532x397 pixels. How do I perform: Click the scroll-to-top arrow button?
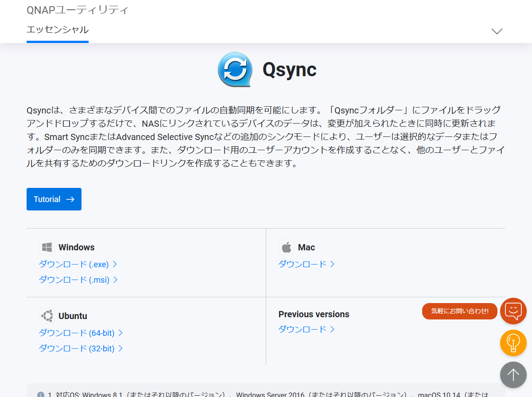pos(513,375)
